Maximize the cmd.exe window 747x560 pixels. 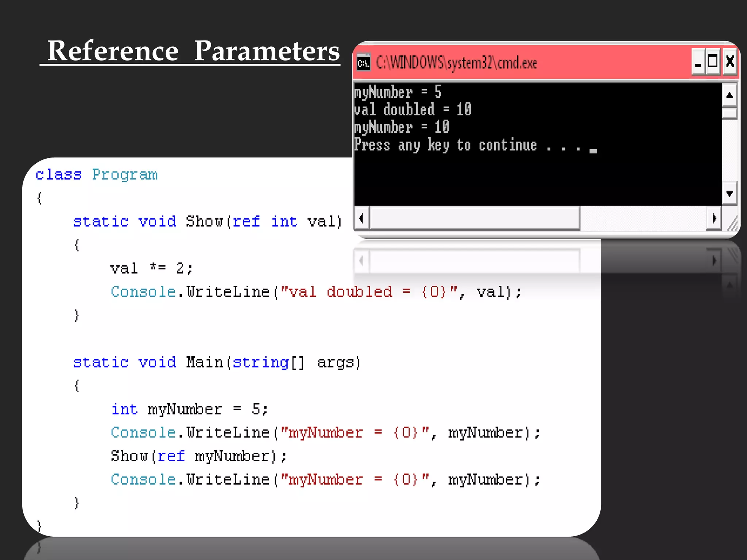point(713,62)
